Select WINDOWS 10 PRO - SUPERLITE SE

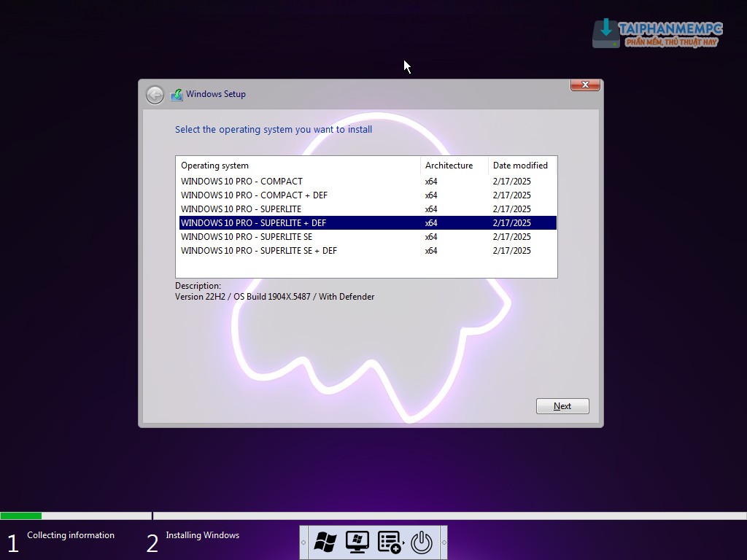pyautogui.click(x=247, y=237)
